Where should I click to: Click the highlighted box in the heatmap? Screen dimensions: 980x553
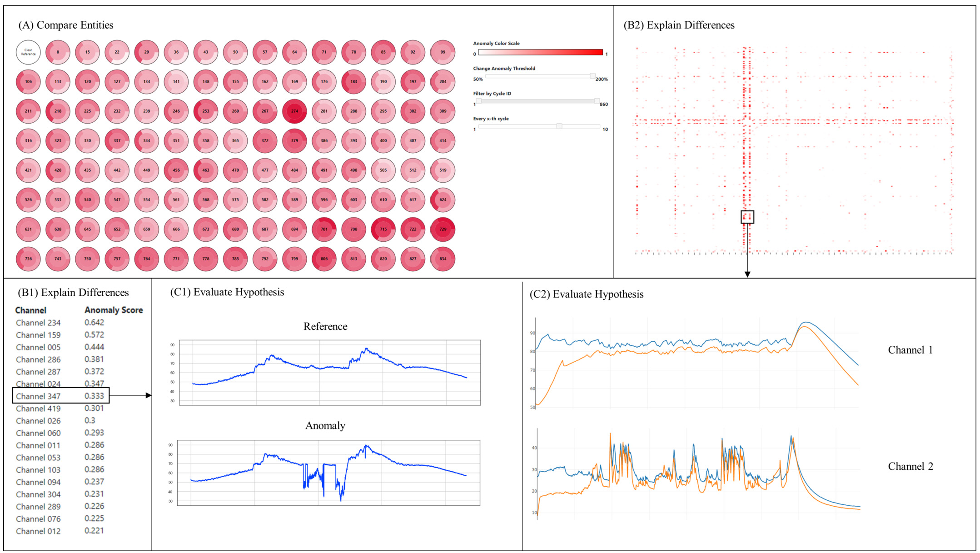747,217
